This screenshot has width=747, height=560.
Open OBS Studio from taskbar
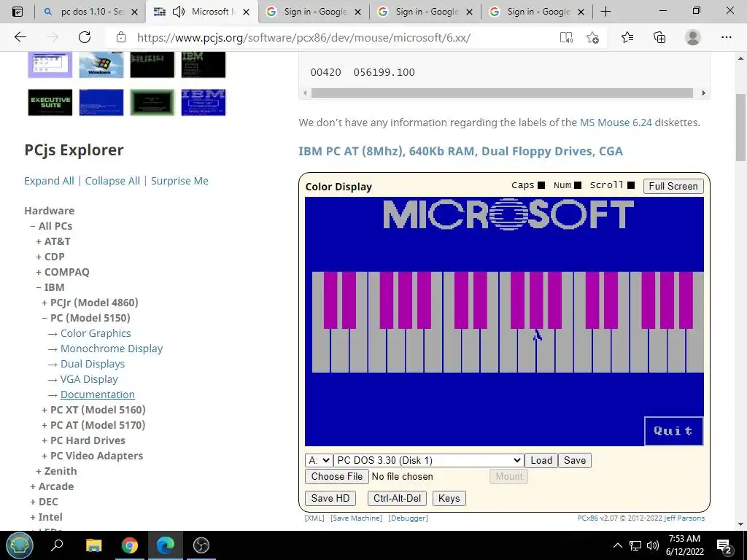point(201,545)
